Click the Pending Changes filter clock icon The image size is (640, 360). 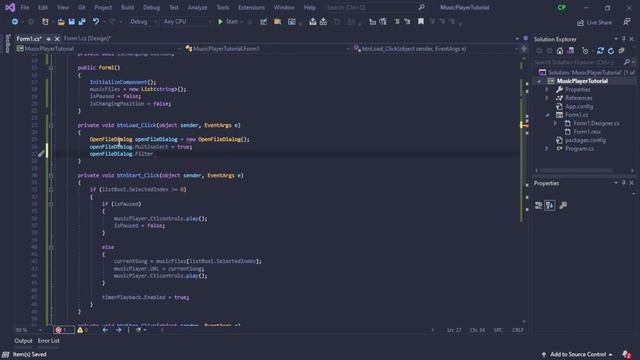pos(585,51)
